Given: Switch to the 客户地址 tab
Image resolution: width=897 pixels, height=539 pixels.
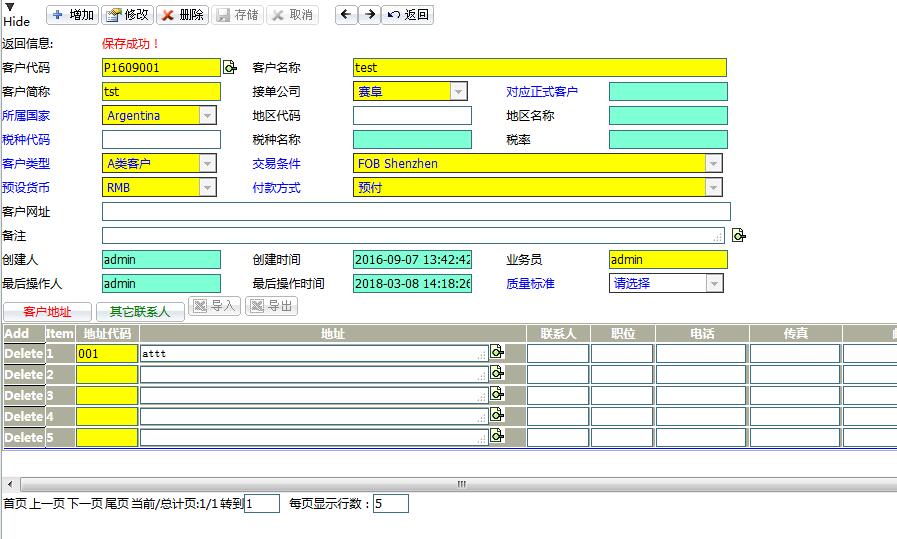Looking at the screenshot, I should click(x=47, y=312).
